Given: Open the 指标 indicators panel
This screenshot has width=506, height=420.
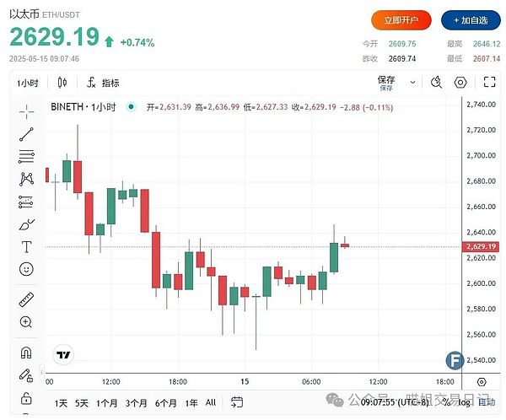Looking at the screenshot, I should click(x=103, y=83).
